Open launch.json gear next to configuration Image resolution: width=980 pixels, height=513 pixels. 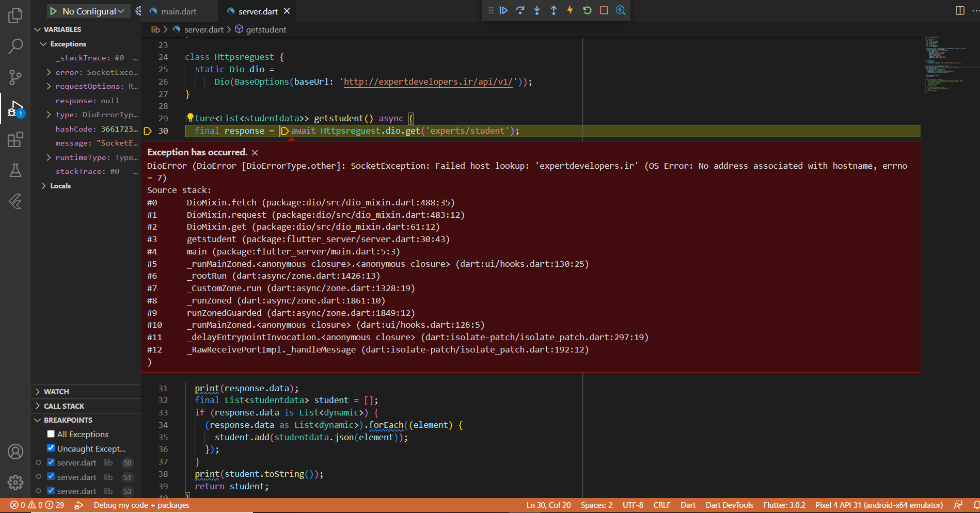click(138, 11)
